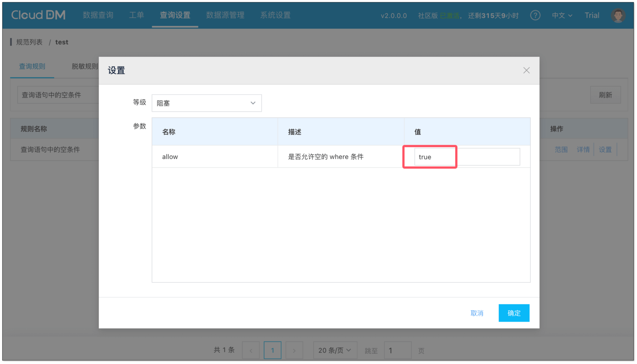Open the 详情 link in operations

[583, 150]
